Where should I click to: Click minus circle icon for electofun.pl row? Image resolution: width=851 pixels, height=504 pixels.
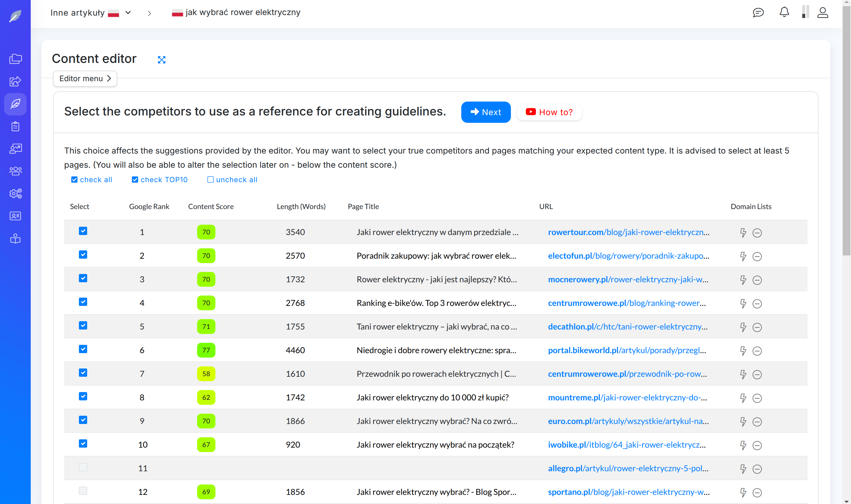(757, 256)
